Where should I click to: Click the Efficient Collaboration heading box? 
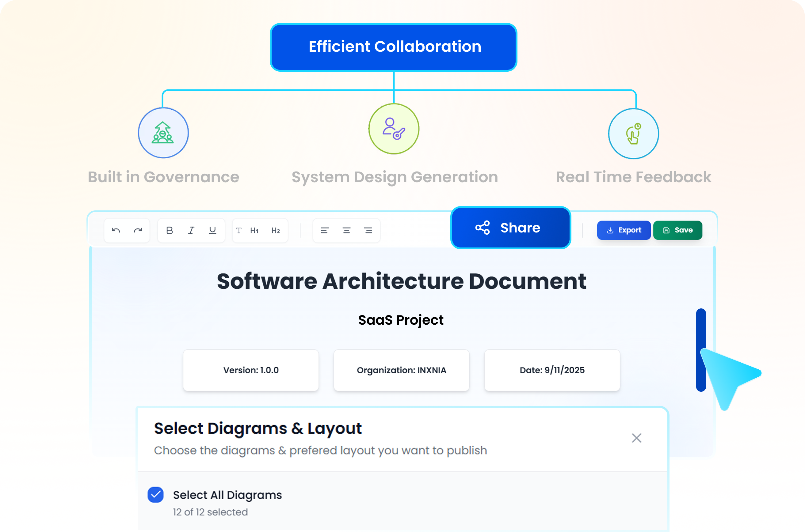[394, 47]
